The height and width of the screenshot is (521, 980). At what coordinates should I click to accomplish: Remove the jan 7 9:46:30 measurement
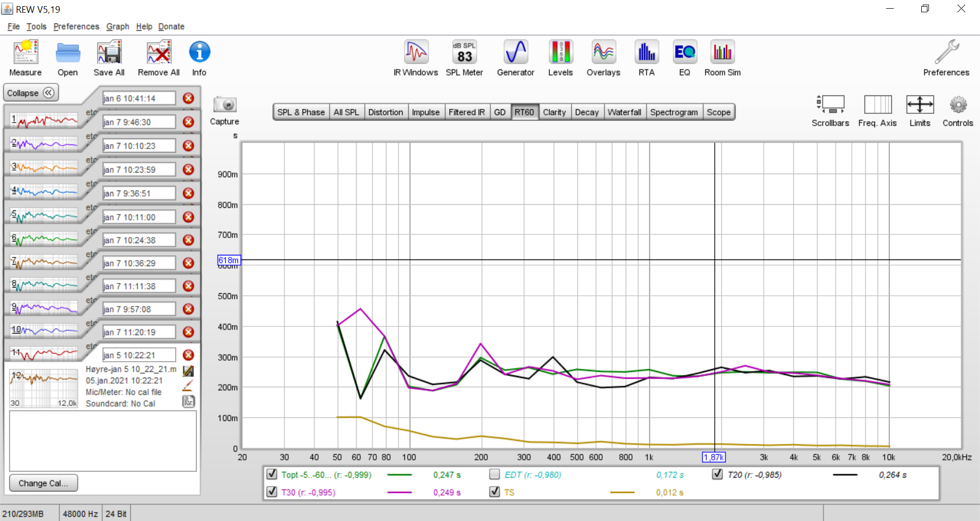click(x=188, y=122)
